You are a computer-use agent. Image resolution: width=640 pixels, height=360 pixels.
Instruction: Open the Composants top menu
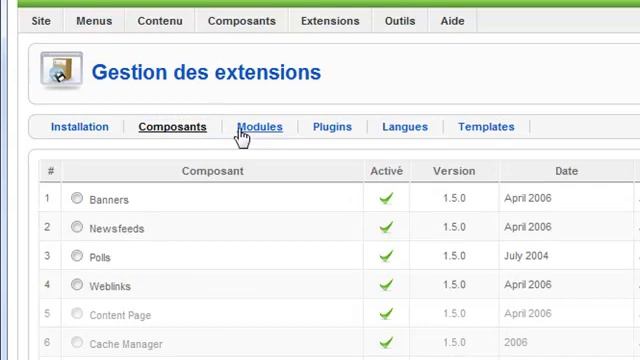(x=242, y=21)
